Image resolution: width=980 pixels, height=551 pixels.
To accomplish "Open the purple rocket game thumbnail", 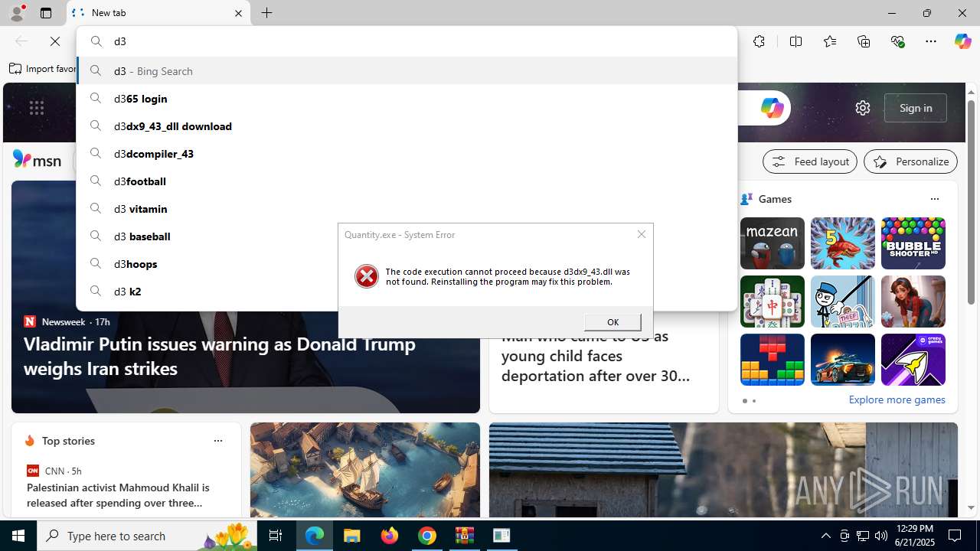I will pos(913,360).
